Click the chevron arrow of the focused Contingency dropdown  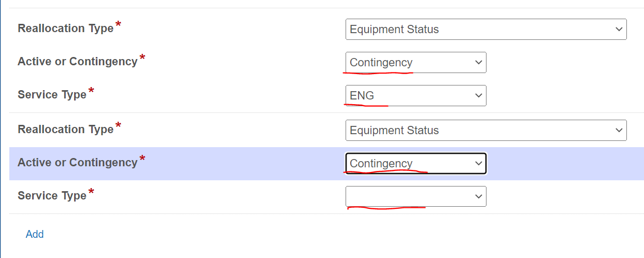tap(478, 164)
